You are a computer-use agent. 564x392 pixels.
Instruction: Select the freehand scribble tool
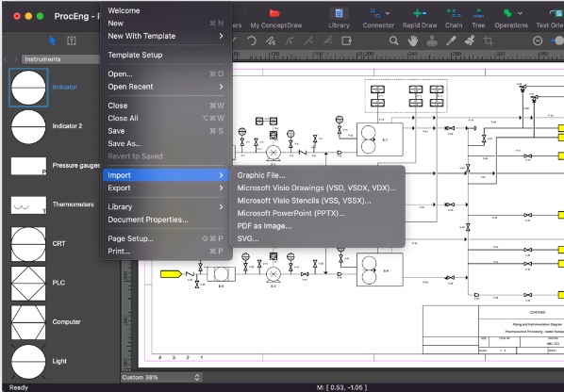(x=271, y=41)
